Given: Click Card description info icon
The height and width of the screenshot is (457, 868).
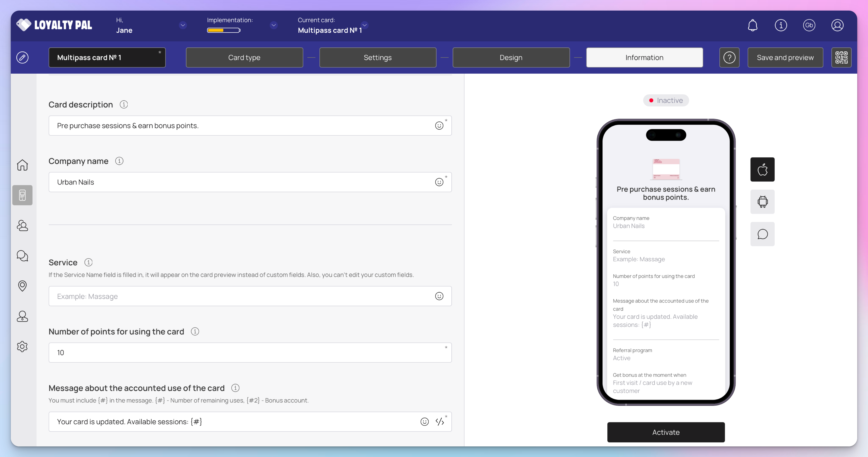Looking at the screenshot, I should pyautogui.click(x=124, y=104).
